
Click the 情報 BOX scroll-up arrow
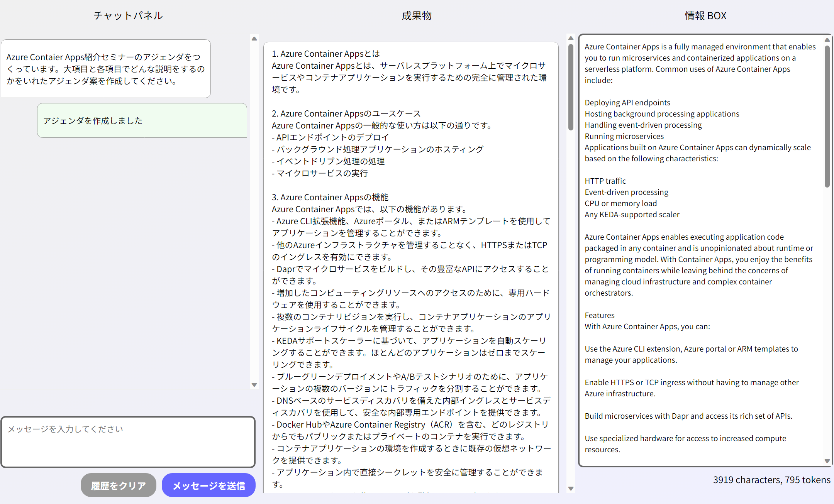(x=827, y=40)
